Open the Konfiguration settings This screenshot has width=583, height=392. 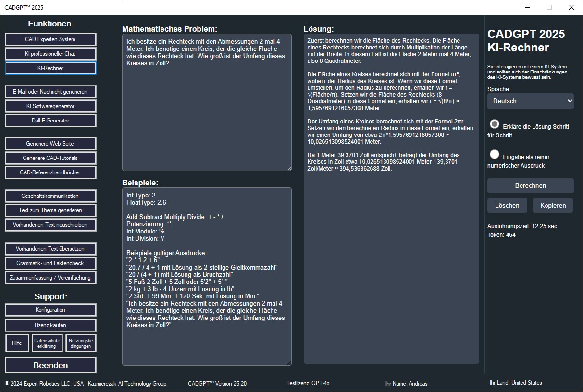(50, 310)
